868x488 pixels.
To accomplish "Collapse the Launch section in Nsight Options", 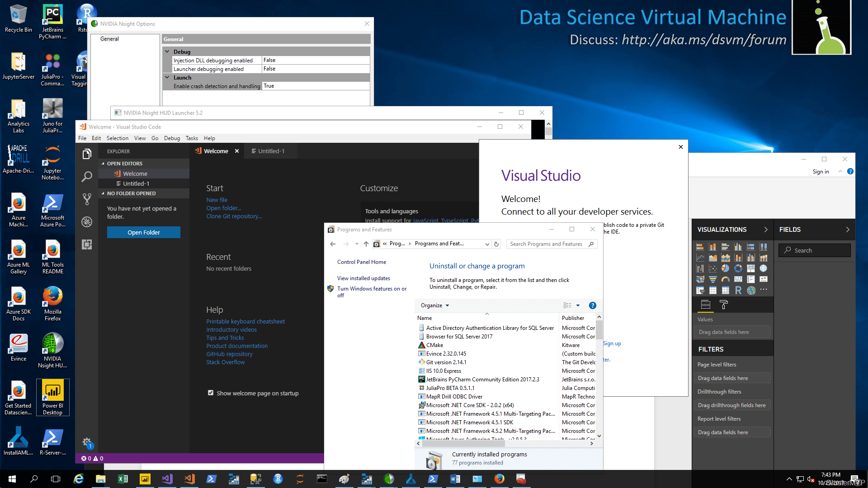I will 167,77.
